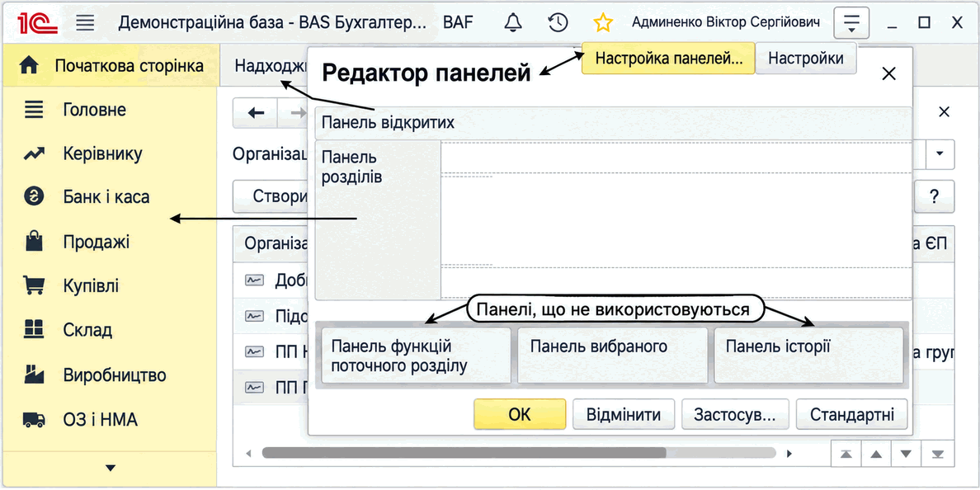Click the Застосув... button
Image resolution: width=980 pixels, height=490 pixels.
(x=735, y=415)
